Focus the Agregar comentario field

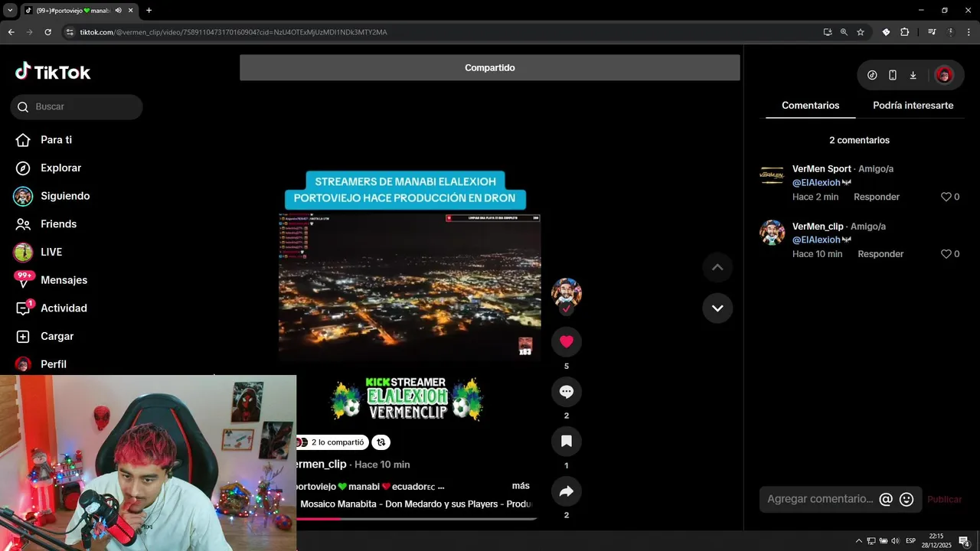[x=820, y=499]
